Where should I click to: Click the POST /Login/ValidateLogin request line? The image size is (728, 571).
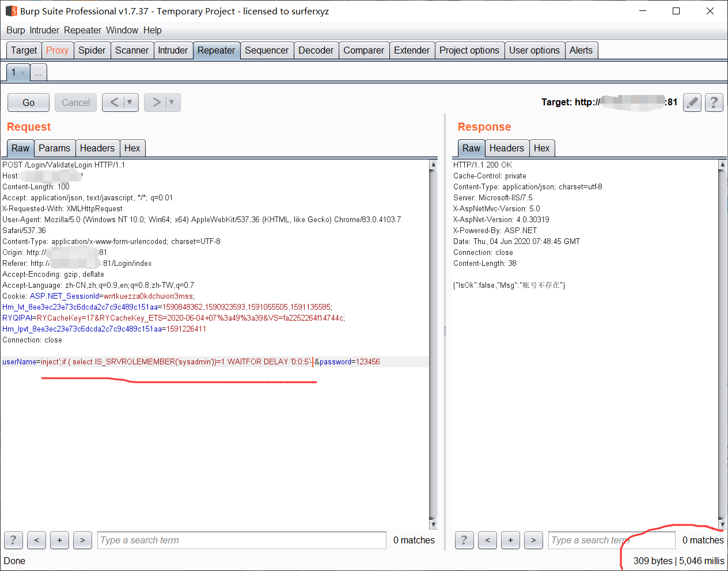(63, 165)
